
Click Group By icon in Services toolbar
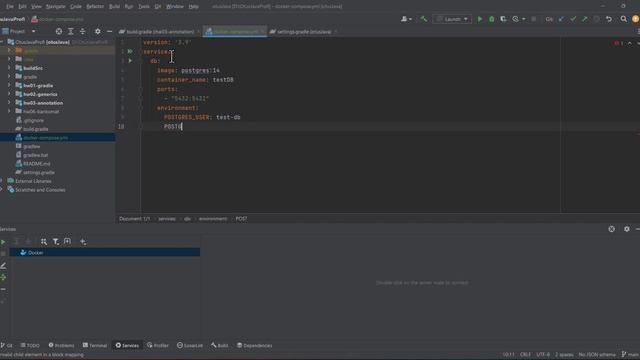(x=44, y=242)
